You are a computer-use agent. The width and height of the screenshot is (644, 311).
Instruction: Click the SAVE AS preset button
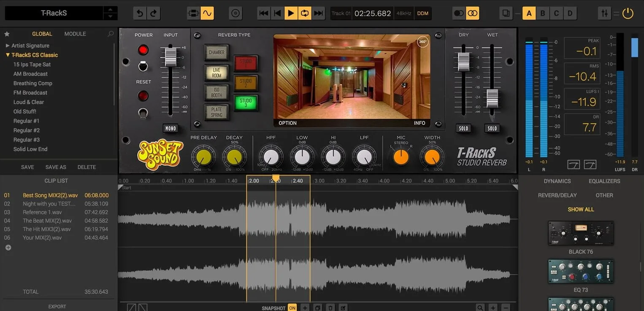pos(56,167)
